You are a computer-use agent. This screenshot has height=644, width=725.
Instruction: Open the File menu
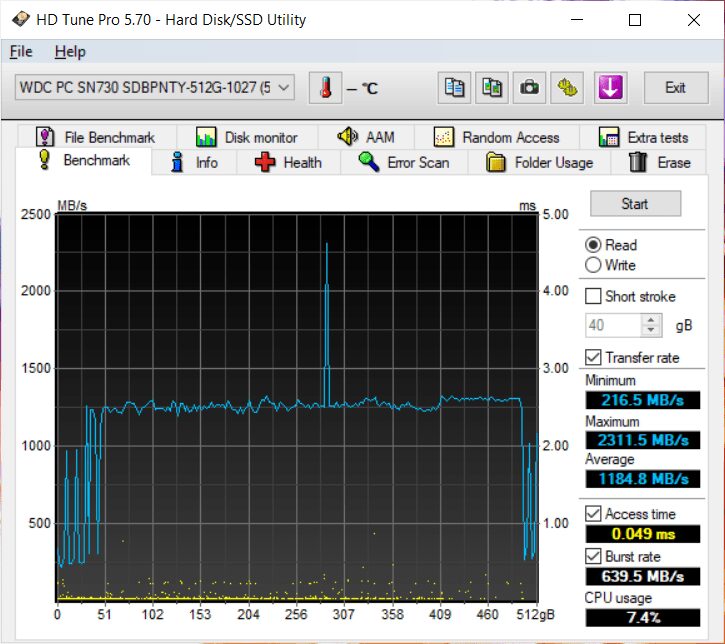[x=21, y=52]
